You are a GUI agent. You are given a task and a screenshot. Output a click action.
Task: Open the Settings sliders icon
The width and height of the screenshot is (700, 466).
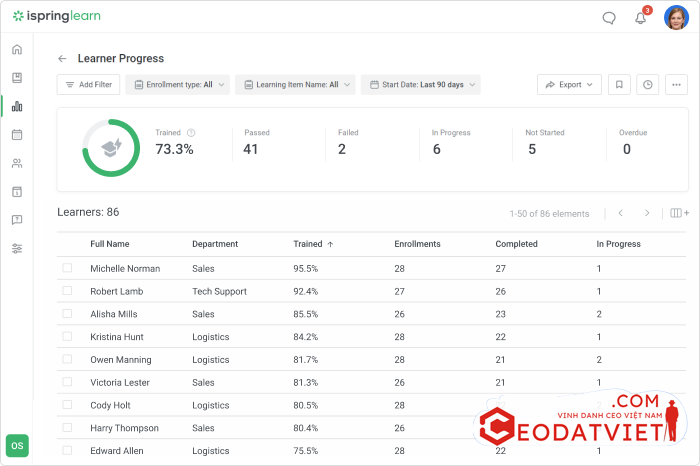(x=17, y=249)
